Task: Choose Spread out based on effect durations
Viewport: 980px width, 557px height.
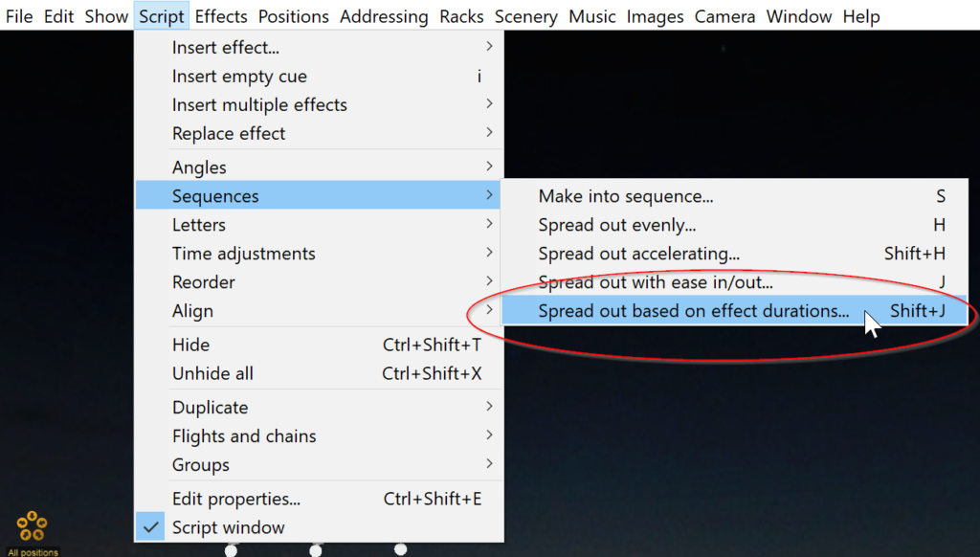Action: (693, 311)
